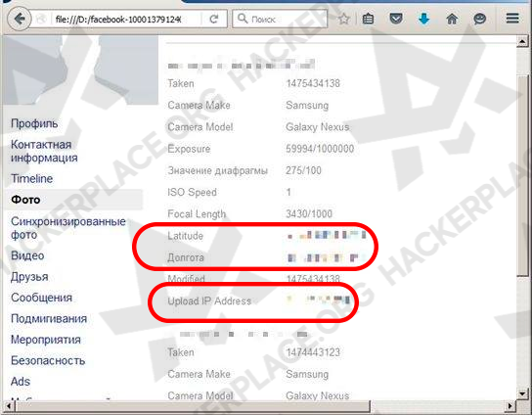This screenshot has width=532, height=415.
Task: Click the Exposure label
Action: tap(189, 149)
